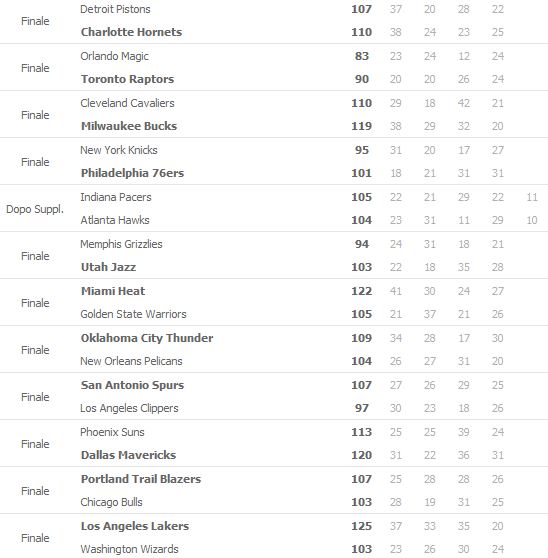Select Philadelphia 76ers in the results
548x558 pixels.
(x=132, y=173)
